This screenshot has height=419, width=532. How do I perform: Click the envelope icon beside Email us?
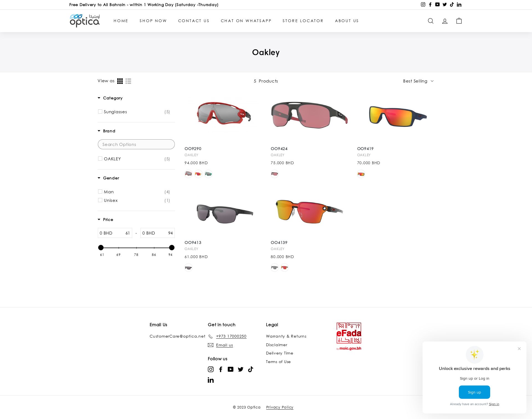click(211, 345)
